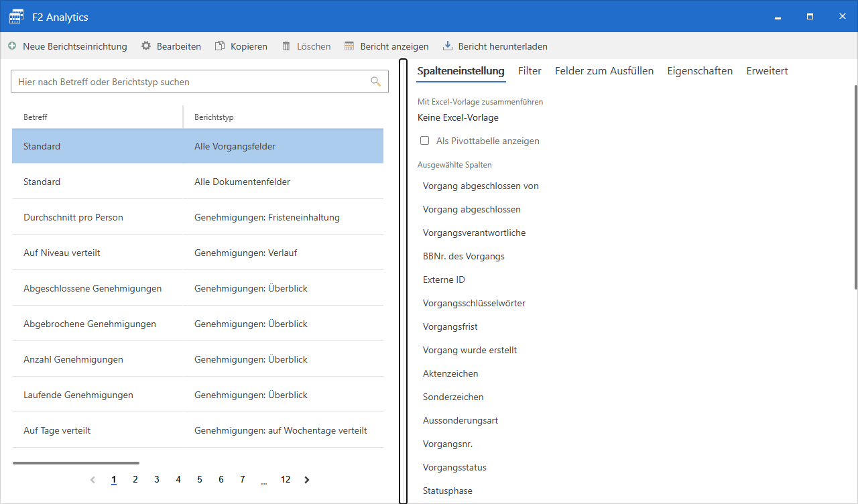
Task: Open Felder zum Ausfüllen tab
Action: pos(604,71)
